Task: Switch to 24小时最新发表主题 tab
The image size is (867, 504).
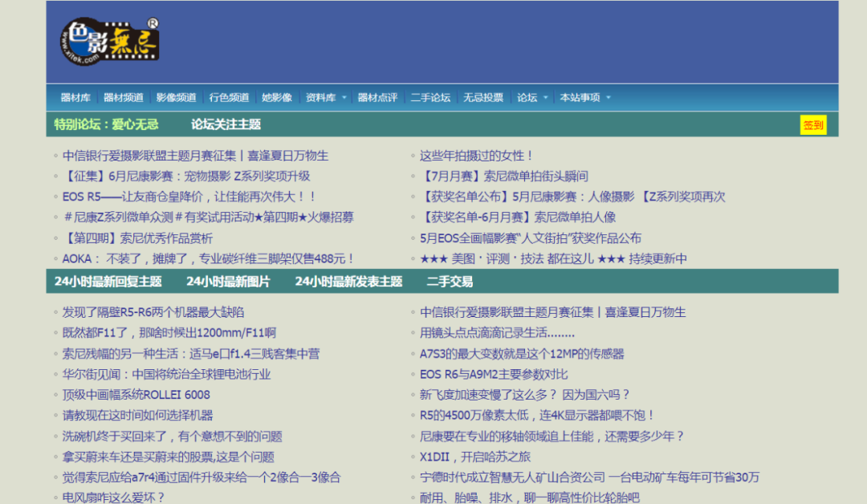Action: (x=348, y=282)
